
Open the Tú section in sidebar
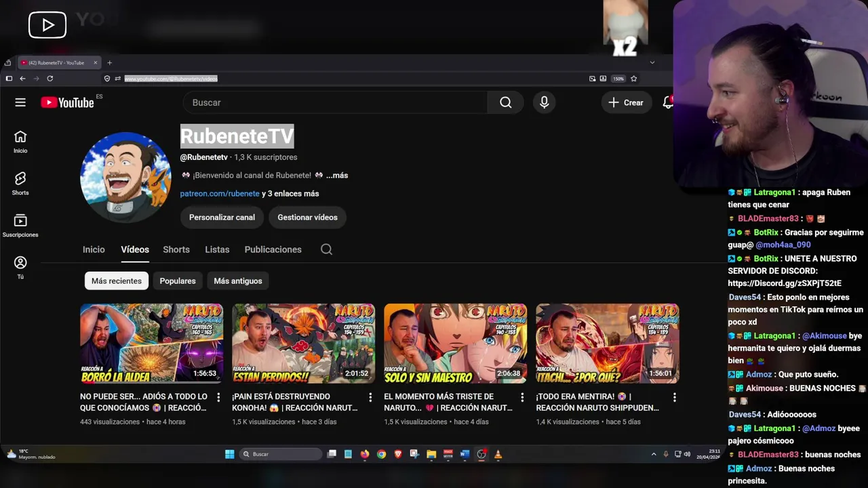tap(20, 268)
